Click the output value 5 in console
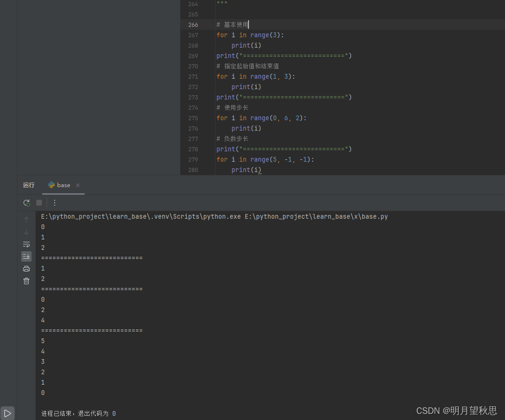Viewport: 505px width, 420px height. click(43, 341)
